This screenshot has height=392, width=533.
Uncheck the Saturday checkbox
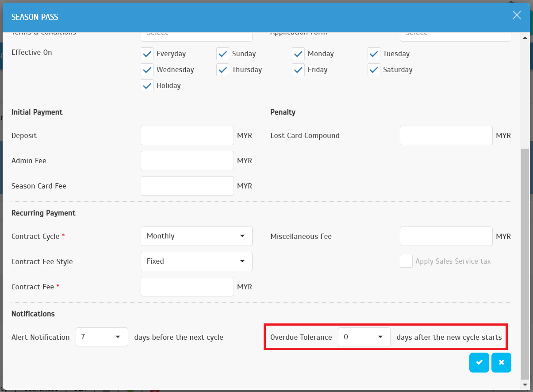pos(374,70)
